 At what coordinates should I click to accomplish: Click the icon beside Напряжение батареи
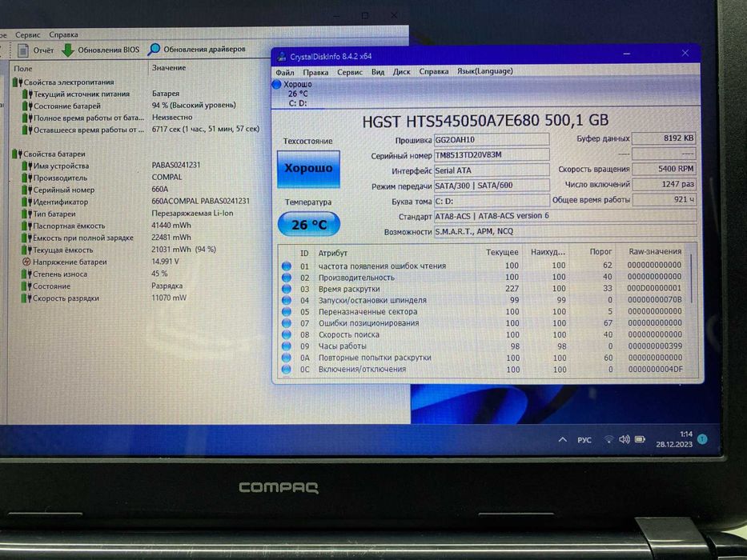coord(27,262)
